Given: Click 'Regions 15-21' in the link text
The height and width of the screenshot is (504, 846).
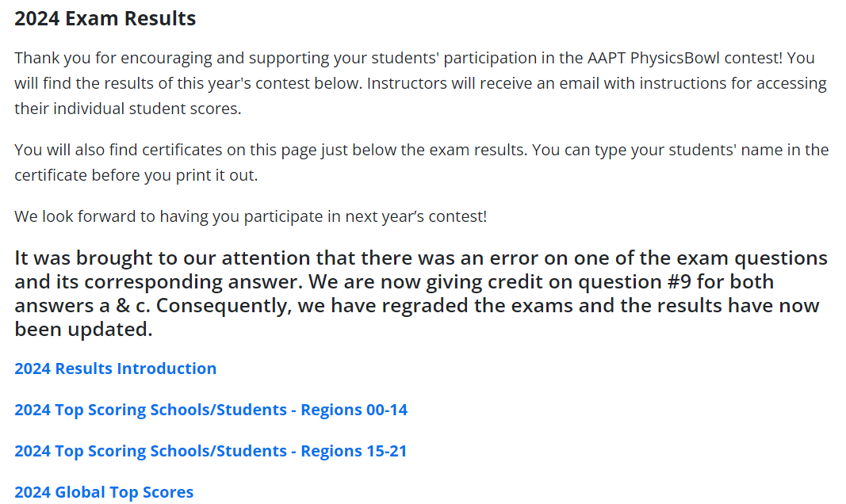Looking at the screenshot, I should click(354, 451).
